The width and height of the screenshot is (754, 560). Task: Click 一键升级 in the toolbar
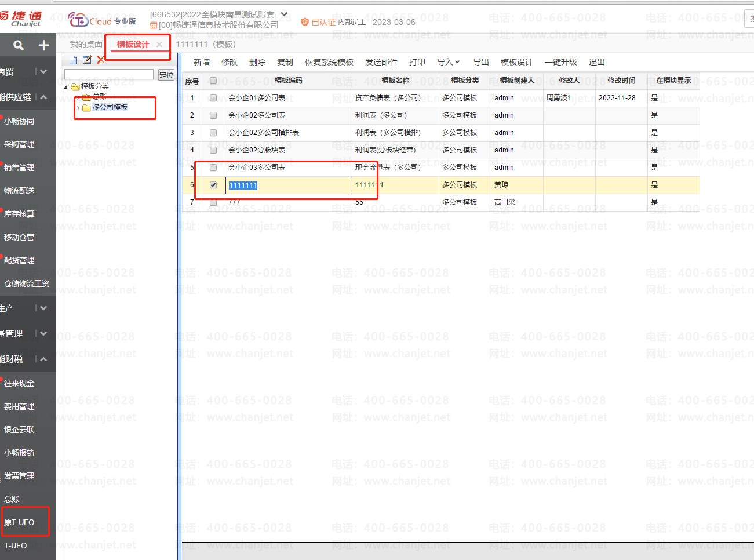pos(561,62)
